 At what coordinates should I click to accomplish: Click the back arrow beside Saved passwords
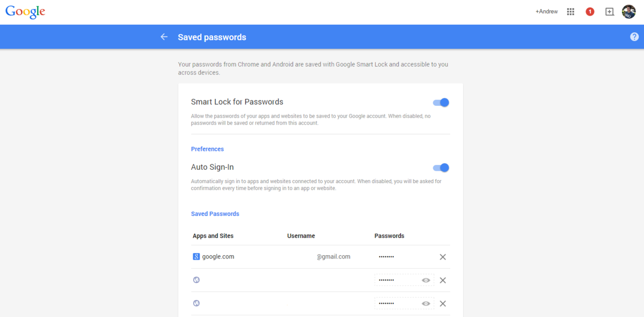click(x=164, y=37)
